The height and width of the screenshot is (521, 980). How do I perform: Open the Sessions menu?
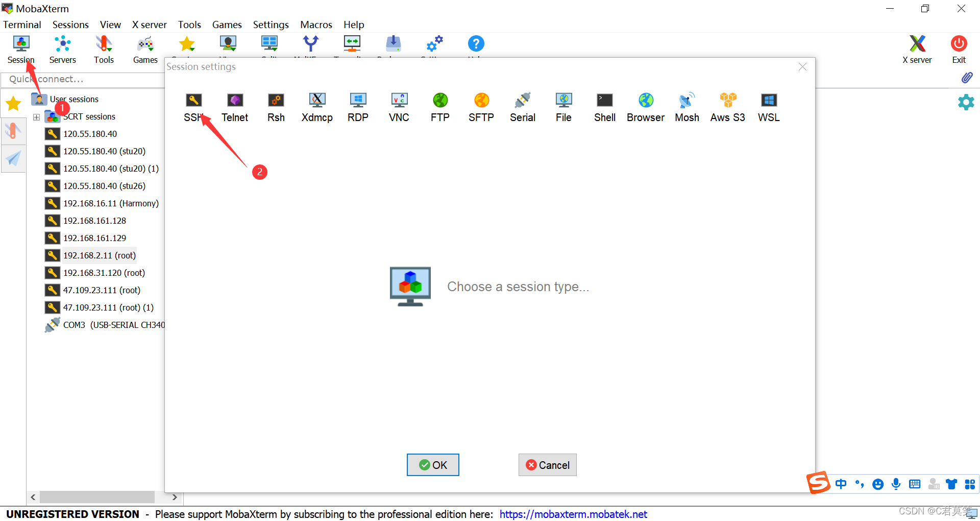tap(70, 25)
